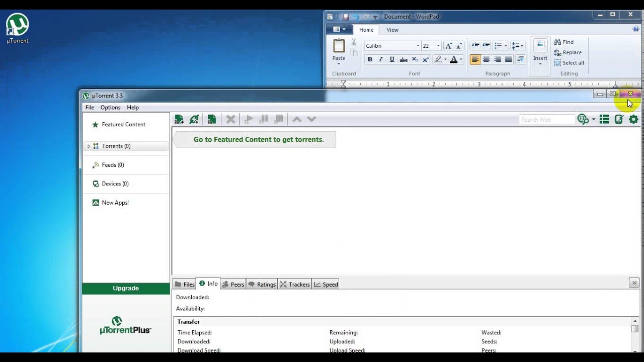
Task: Click the text highlight color button
Action: [438, 59]
